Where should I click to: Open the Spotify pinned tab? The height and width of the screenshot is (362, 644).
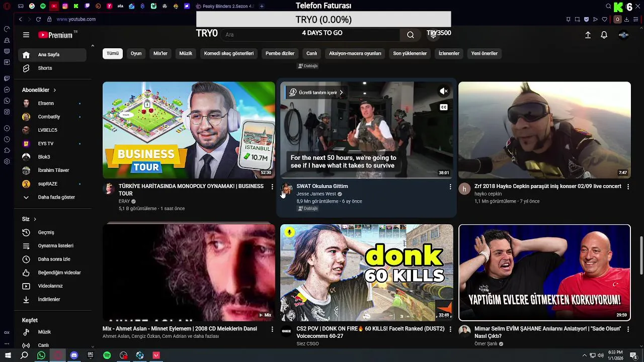tap(43, 6)
